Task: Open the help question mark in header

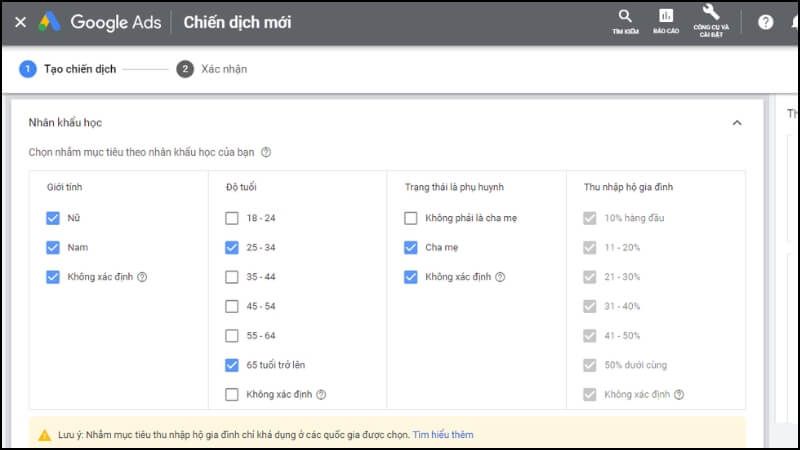Action: [x=766, y=22]
